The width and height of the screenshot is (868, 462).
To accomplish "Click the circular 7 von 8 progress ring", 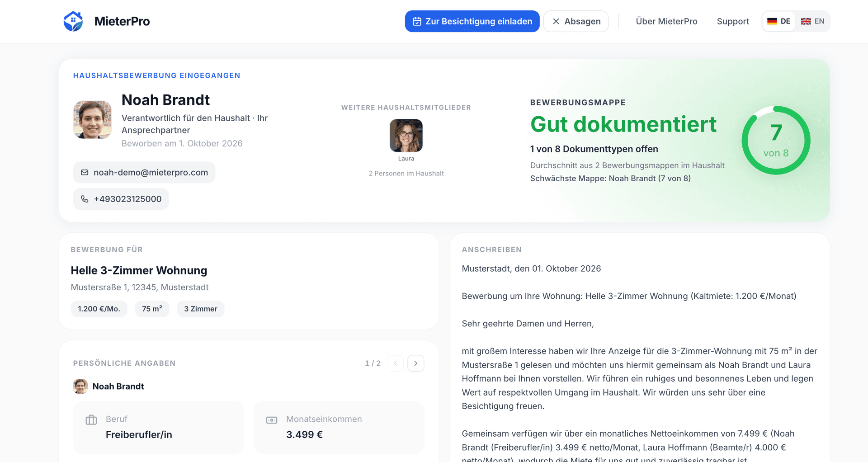I will [x=776, y=140].
